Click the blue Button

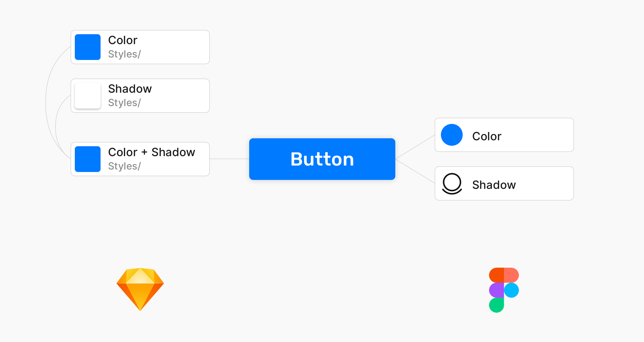point(322,159)
